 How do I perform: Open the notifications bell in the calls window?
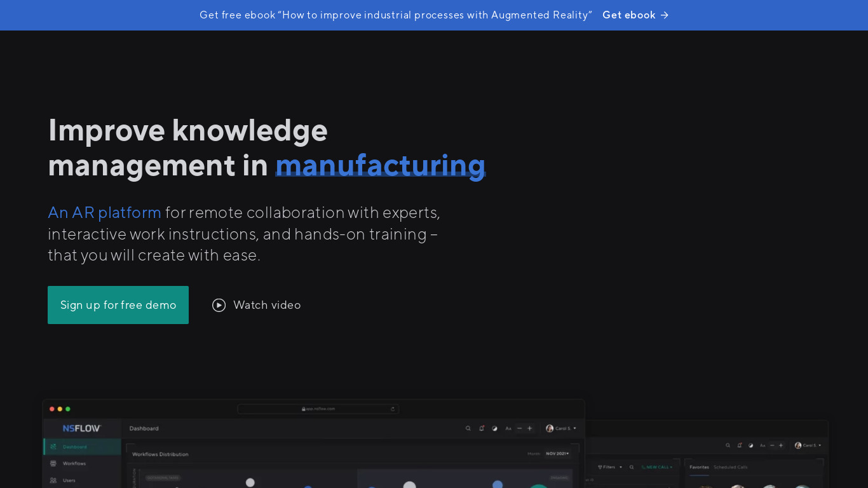pyautogui.click(x=740, y=445)
